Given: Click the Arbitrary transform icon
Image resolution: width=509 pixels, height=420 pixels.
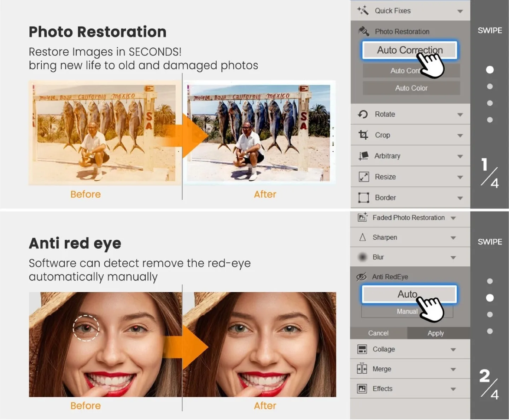Looking at the screenshot, I should click(363, 156).
